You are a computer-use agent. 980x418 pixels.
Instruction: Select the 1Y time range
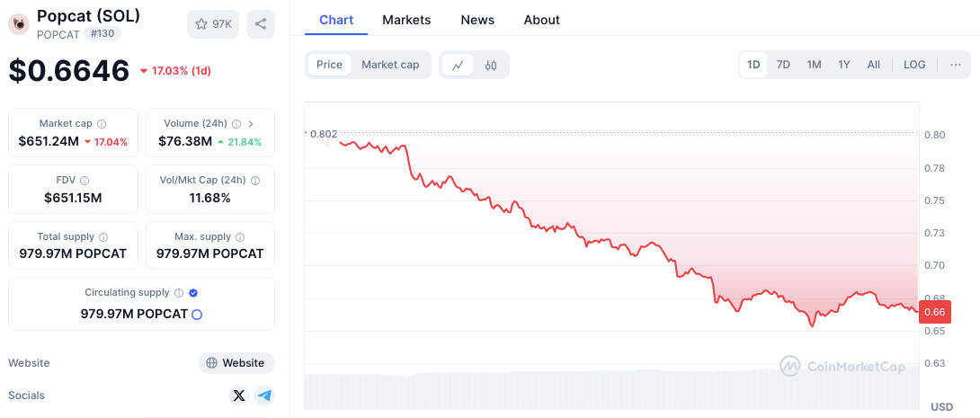[844, 65]
